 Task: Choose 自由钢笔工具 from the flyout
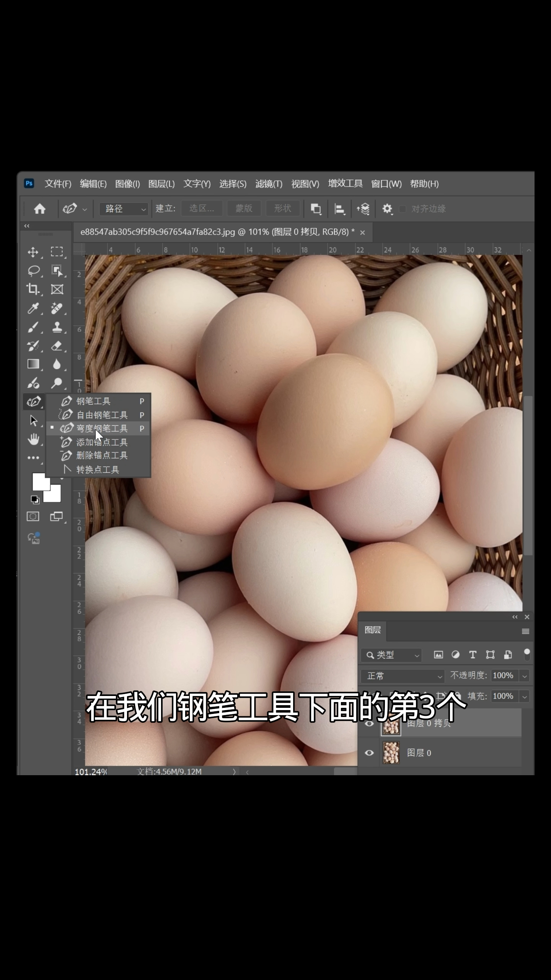point(99,415)
